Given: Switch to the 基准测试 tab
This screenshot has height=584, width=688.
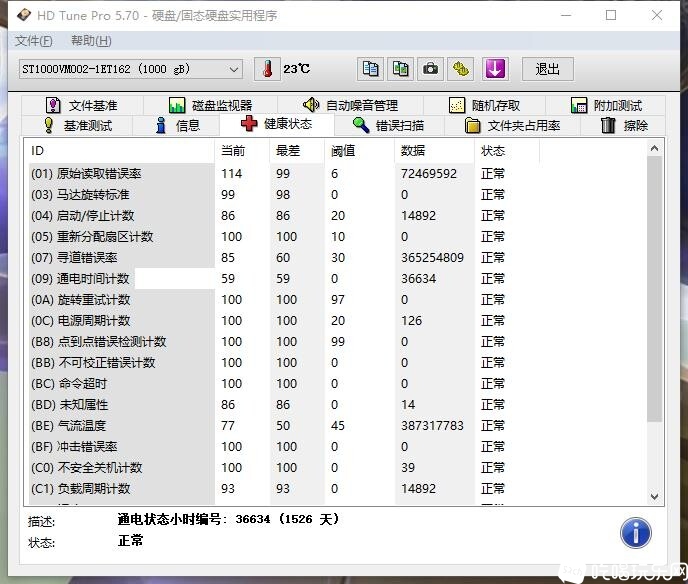Looking at the screenshot, I should (x=78, y=125).
